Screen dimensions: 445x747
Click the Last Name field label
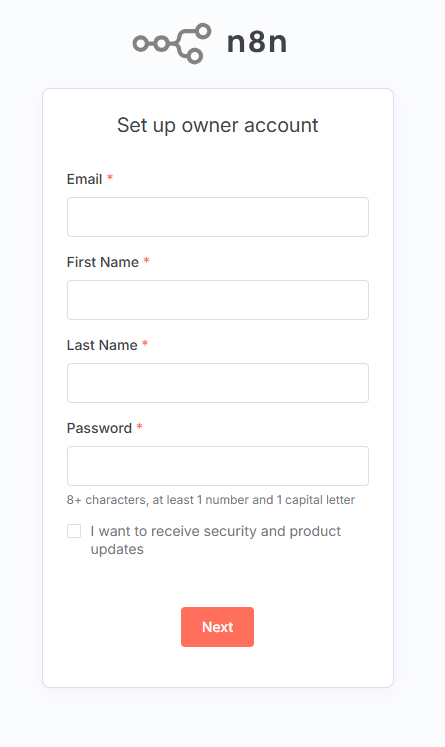click(x=102, y=345)
